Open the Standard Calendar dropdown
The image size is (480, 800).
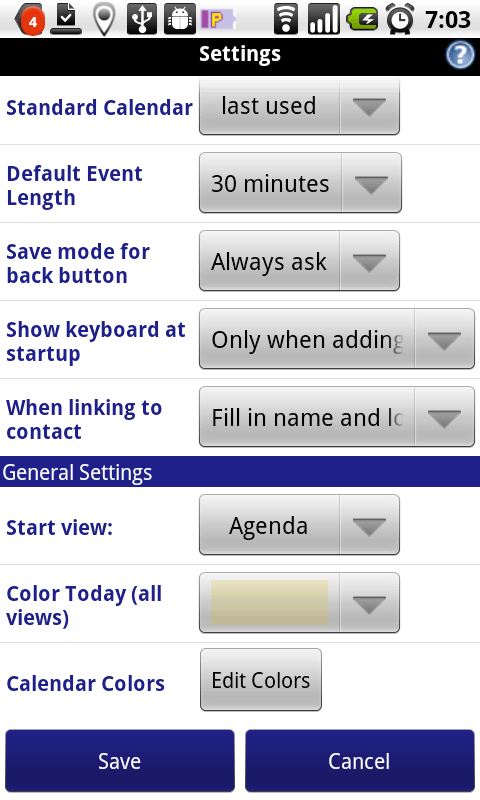click(299, 106)
